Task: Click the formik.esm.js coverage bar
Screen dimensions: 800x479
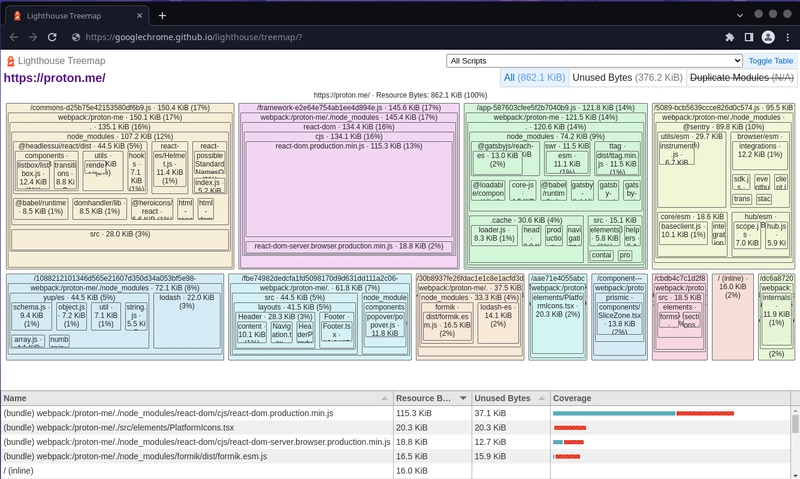Action: point(567,456)
